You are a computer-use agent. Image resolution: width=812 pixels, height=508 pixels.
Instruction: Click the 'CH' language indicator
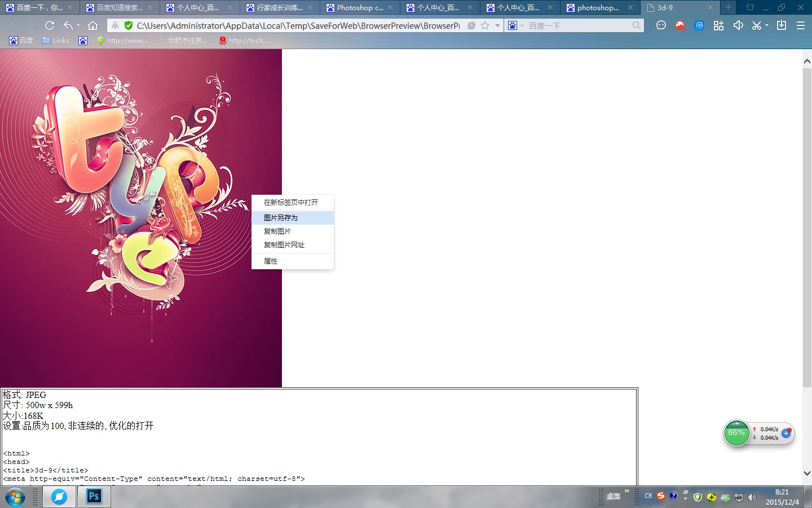click(x=648, y=496)
